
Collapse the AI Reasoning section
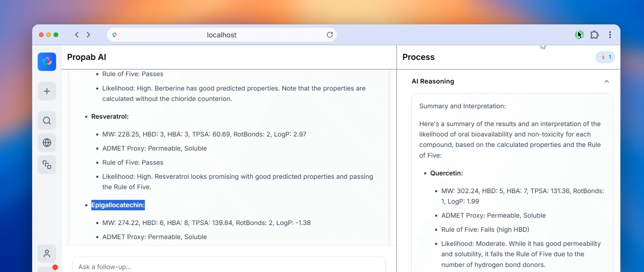(606, 82)
